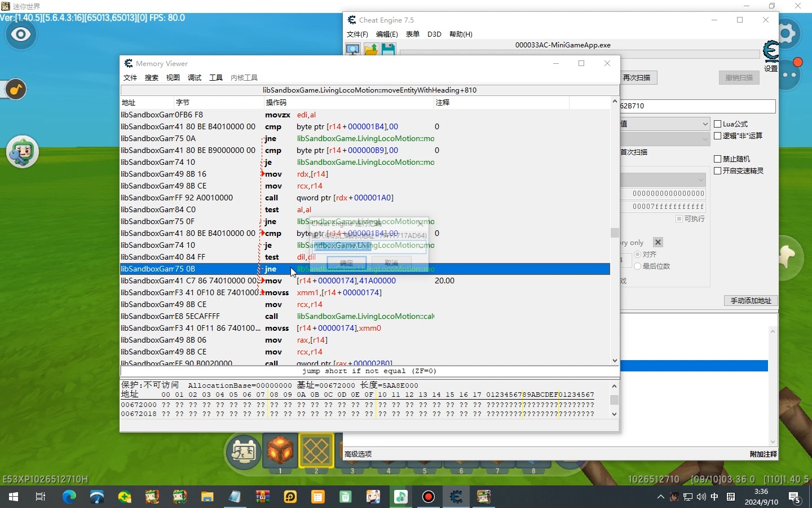Open the scan type dropdown ending in 值

[x=664, y=124]
